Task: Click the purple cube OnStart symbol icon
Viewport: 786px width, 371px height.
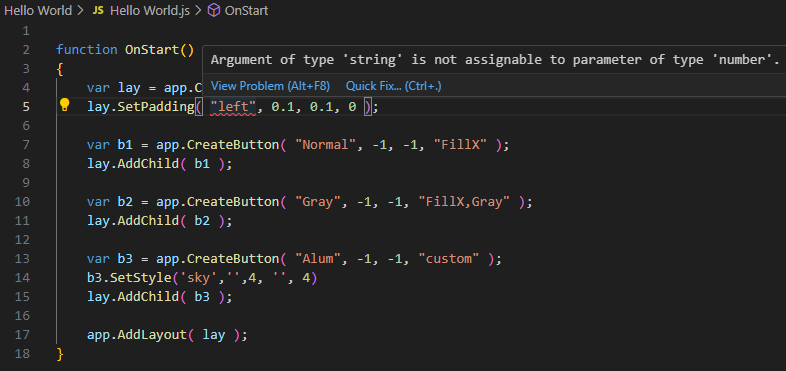Action: click(214, 11)
